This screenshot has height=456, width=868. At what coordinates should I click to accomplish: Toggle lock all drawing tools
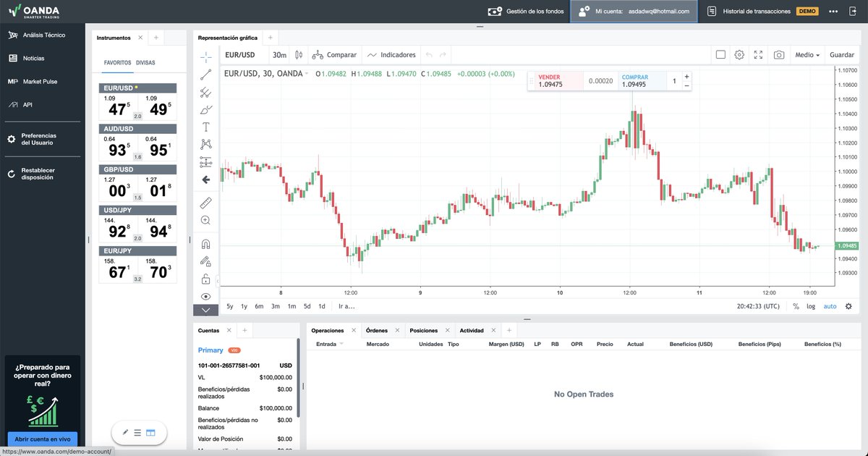[206, 279]
